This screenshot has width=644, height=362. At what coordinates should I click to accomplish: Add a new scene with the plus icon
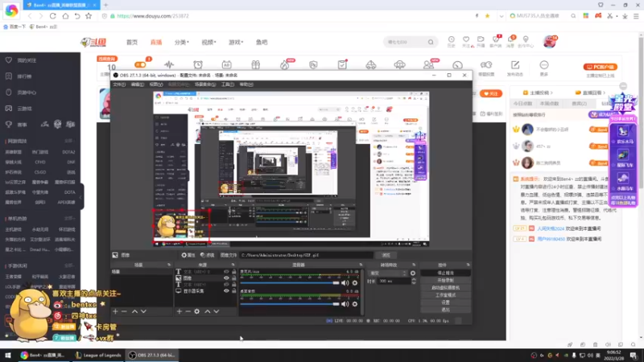tap(115, 311)
